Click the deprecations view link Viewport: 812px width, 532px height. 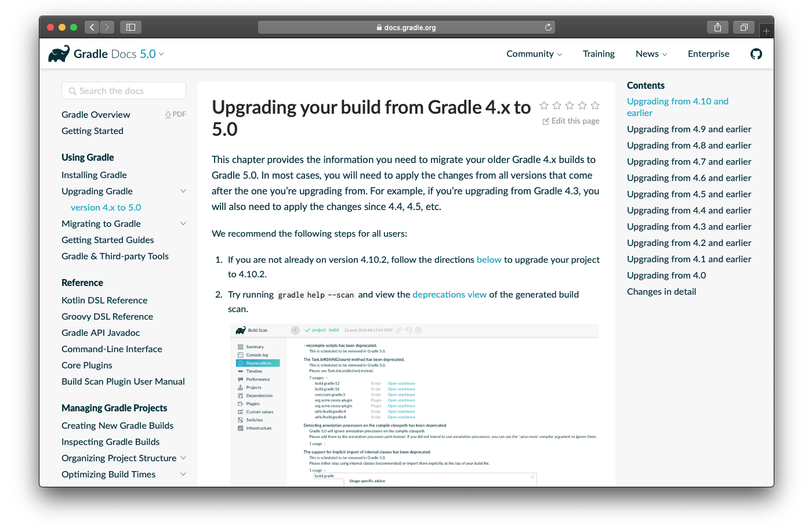pyautogui.click(x=449, y=295)
